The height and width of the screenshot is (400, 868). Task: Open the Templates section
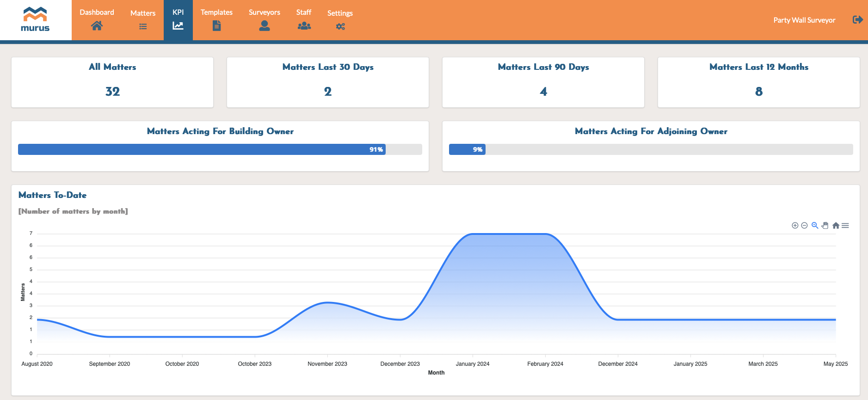tap(216, 19)
